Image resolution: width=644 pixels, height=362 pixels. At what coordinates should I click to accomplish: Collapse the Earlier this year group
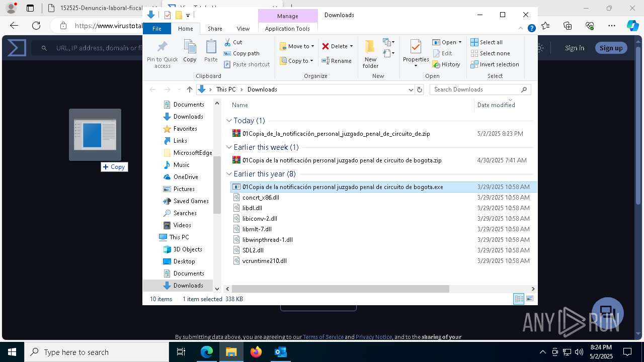[229, 174]
